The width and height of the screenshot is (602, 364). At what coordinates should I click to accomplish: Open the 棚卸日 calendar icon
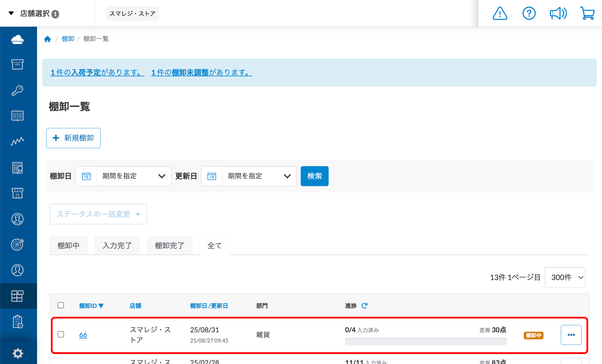tap(86, 176)
